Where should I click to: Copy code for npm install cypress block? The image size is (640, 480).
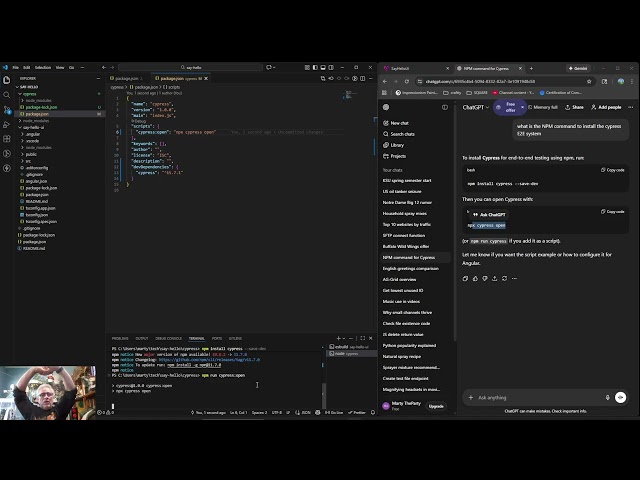pos(612,170)
